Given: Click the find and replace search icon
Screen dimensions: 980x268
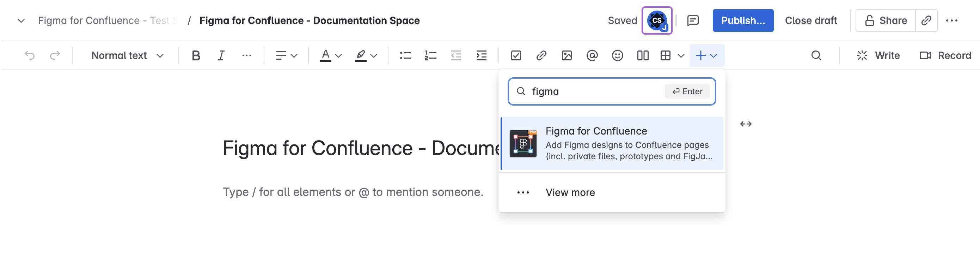Looking at the screenshot, I should click(816, 56).
